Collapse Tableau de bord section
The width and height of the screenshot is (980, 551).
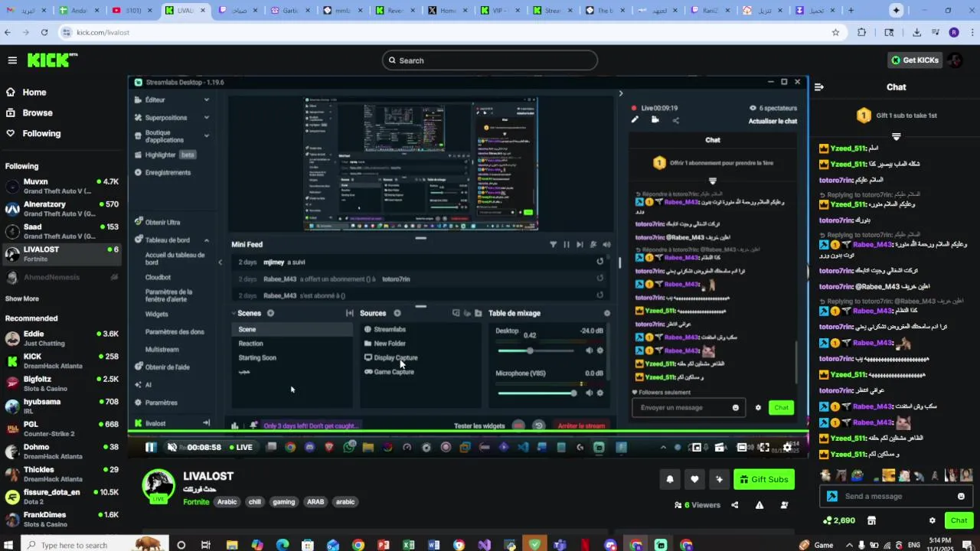206,240
